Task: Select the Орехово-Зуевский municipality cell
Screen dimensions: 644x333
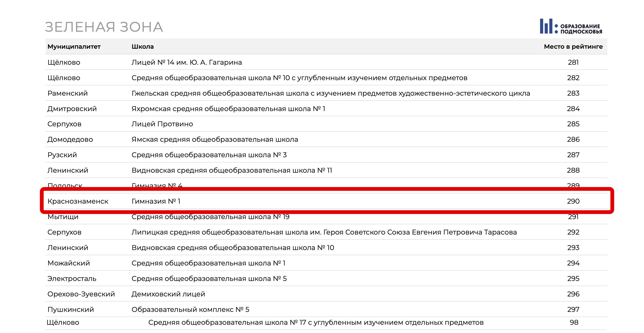Action: tap(81, 294)
